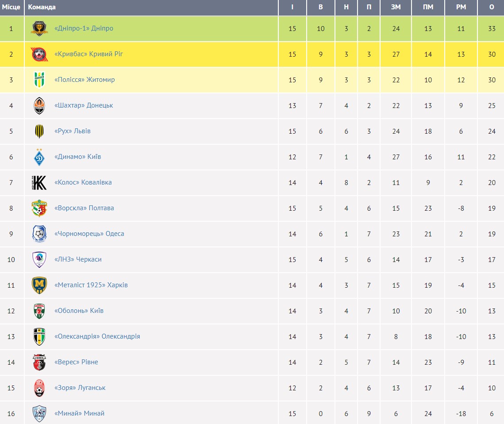Click the Kolos Kovalivka club logo
The width and height of the screenshot is (504, 424).
[39, 183]
